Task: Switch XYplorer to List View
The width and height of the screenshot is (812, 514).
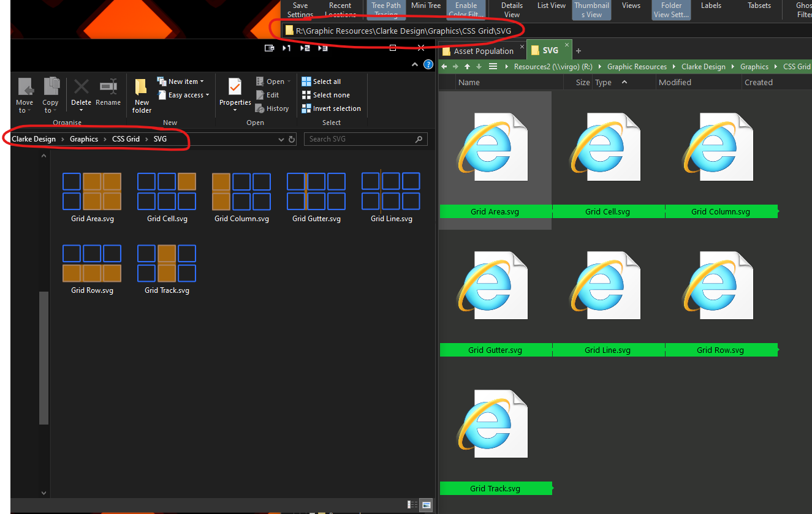Action: click(x=552, y=6)
